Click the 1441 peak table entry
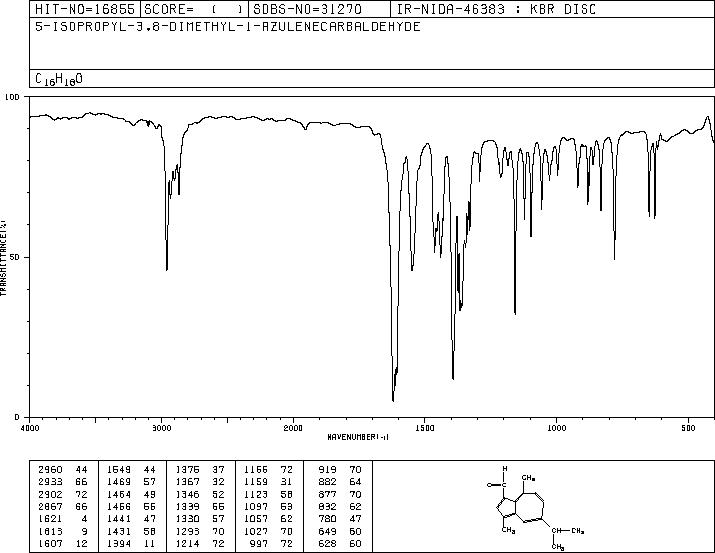 click(x=131, y=519)
